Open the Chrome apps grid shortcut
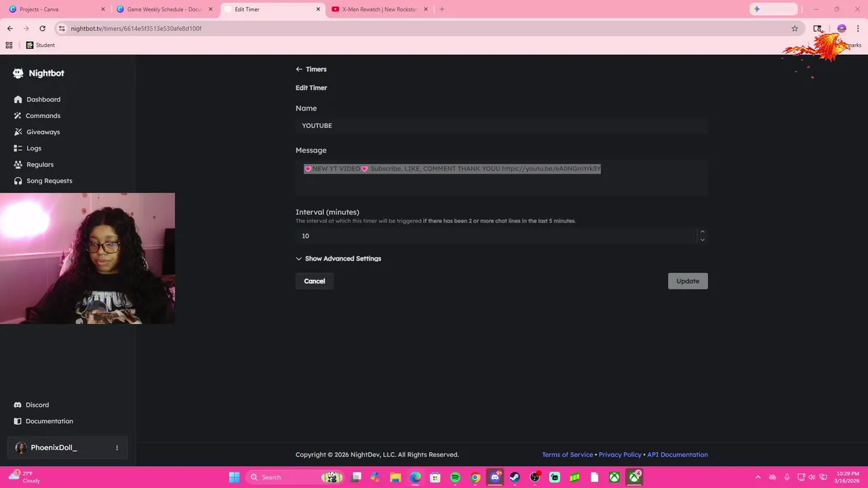 pyautogui.click(x=9, y=45)
